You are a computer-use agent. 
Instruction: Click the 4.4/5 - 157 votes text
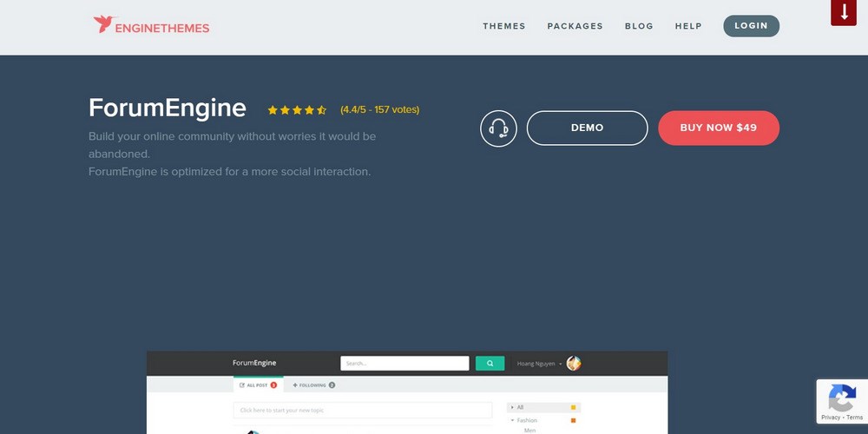coord(380,109)
